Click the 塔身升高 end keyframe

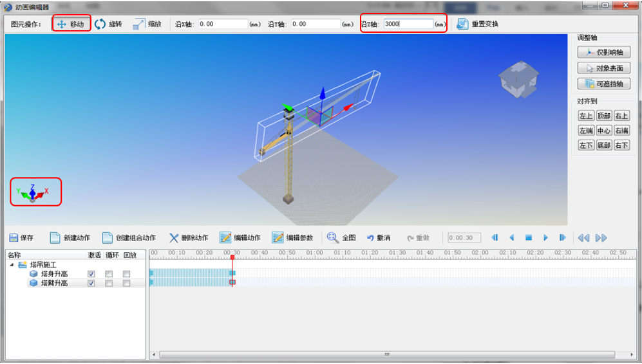[x=232, y=273]
